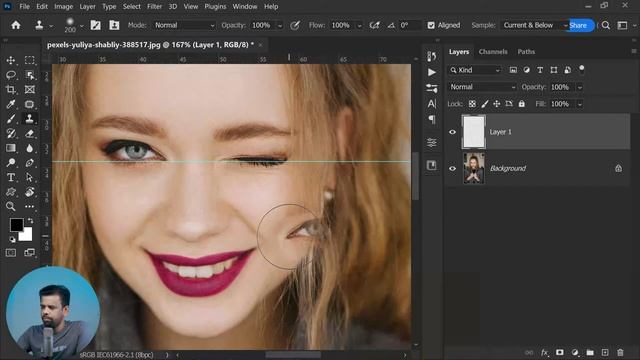Open the Image menu
Viewport: 640px width, 360px height.
[63, 7]
